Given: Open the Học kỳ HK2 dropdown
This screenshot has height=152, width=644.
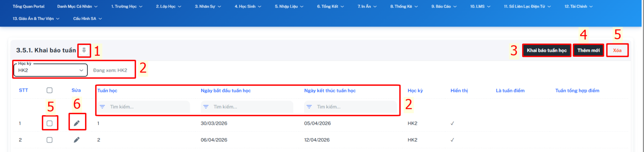Looking at the screenshot, I should tap(51, 70).
